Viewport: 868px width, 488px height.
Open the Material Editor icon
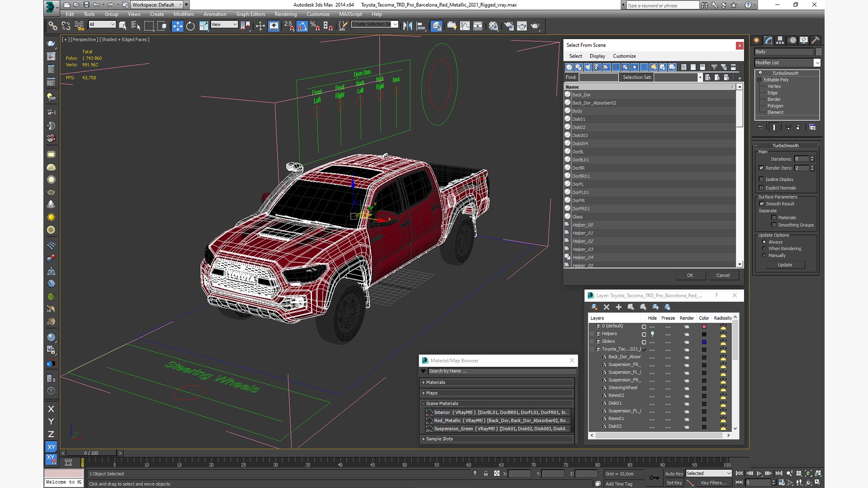pos(493,26)
